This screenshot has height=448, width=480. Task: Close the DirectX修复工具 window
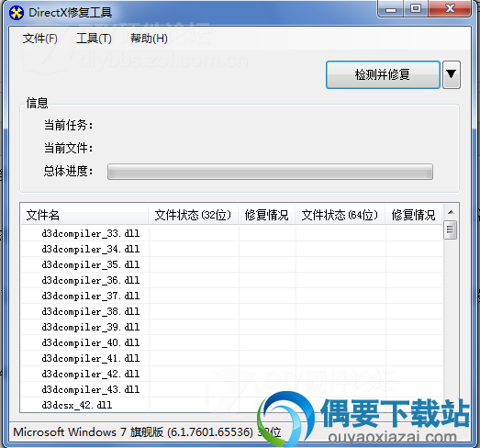click(450, 9)
